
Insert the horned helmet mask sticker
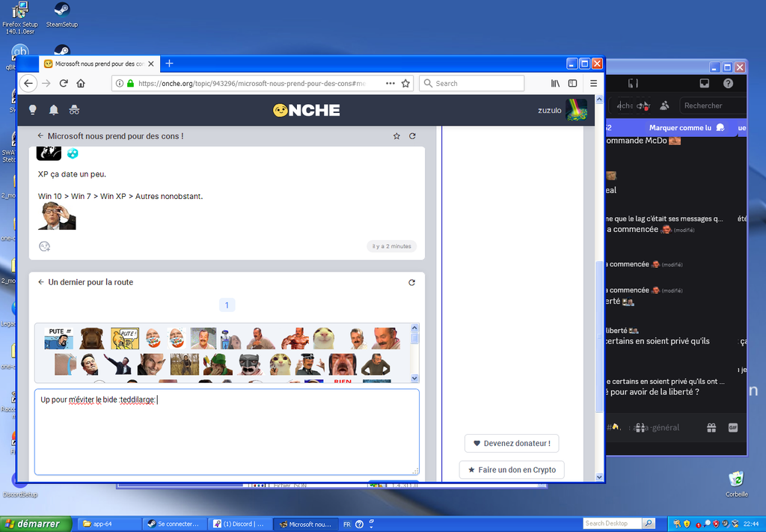coord(251,364)
